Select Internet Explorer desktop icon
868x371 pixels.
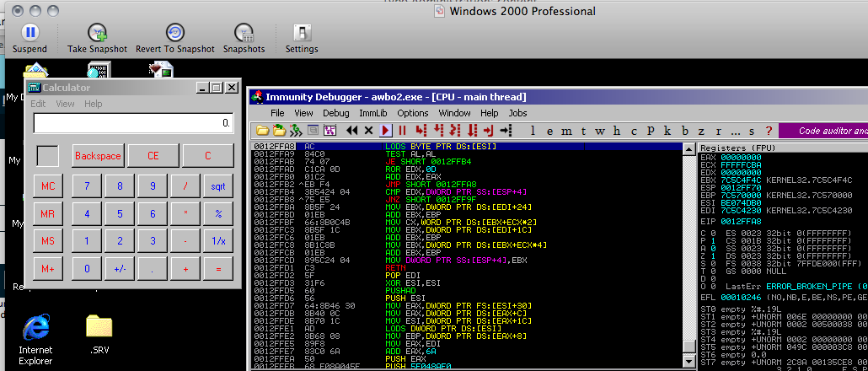pyautogui.click(x=35, y=340)
